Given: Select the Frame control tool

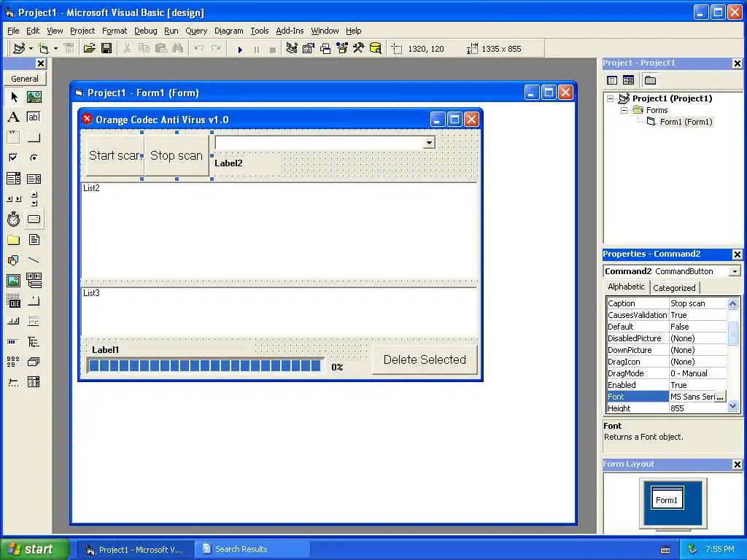Looking at the screenshot, I should [x=14, y=138].
